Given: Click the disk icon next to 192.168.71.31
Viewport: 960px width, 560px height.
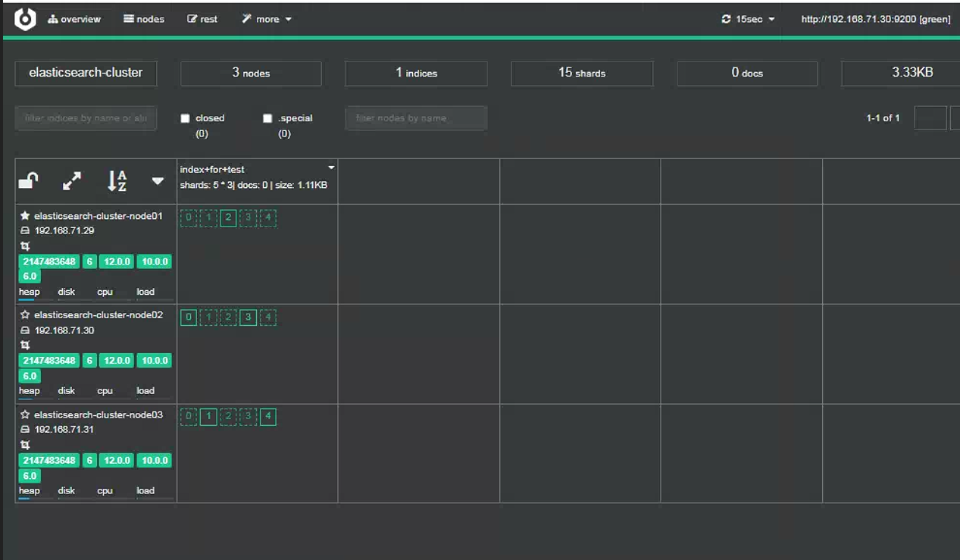Looking at the screenshot, I should pyautogui.click(x=25, y=429).
